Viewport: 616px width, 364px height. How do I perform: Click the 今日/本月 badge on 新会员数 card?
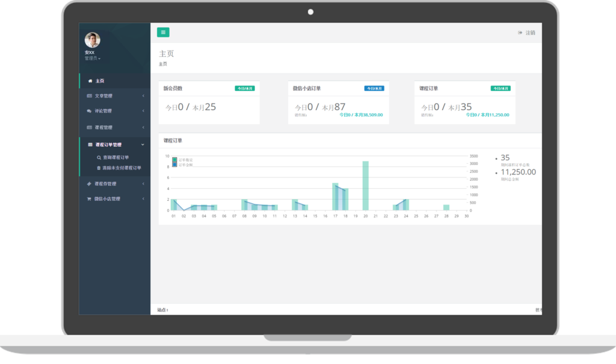click(x=245, y=88)
